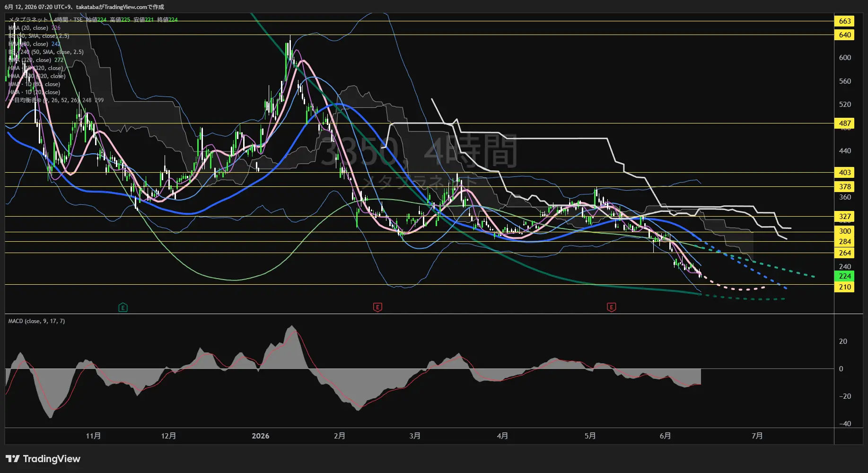
Task: Click the 3月 date label on time axis
Action: point(415,436)
